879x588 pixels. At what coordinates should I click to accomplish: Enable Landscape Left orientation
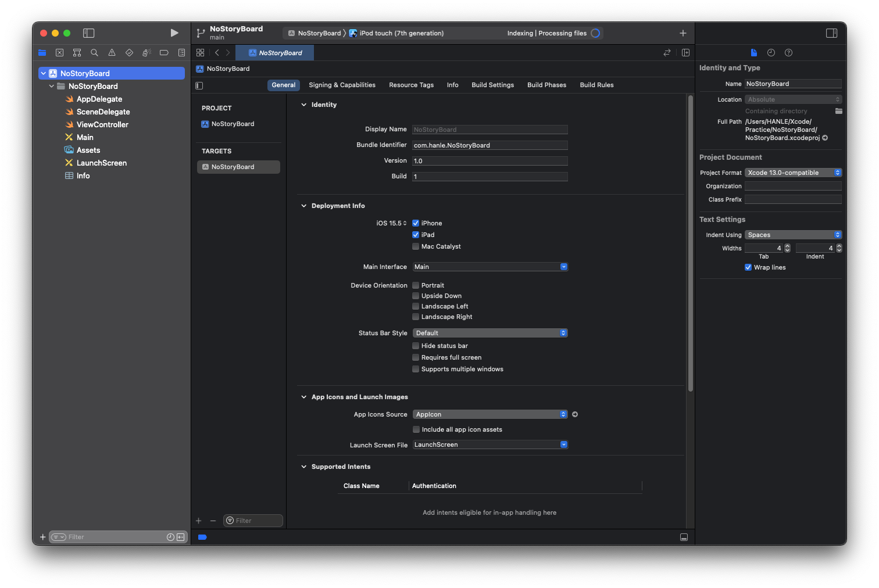click(x=416, y=306)
